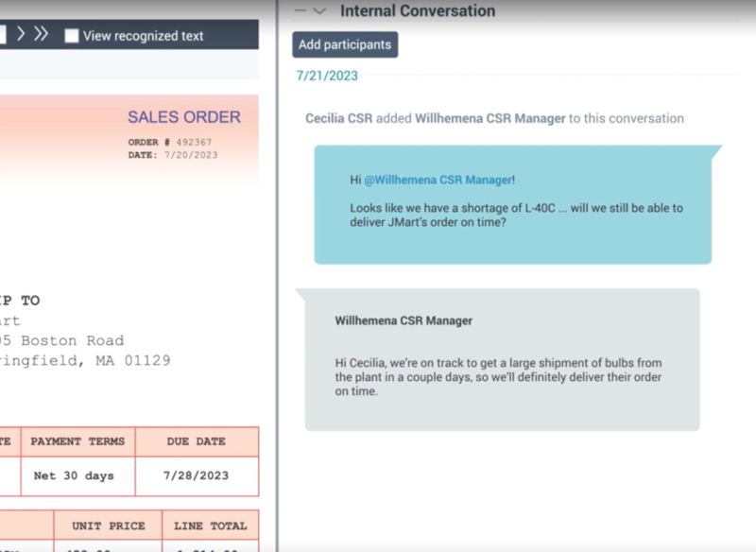This screenshot has height=552, width=756.
Task: Click the LINE TOTAL column header
Action: coord(210,526)
